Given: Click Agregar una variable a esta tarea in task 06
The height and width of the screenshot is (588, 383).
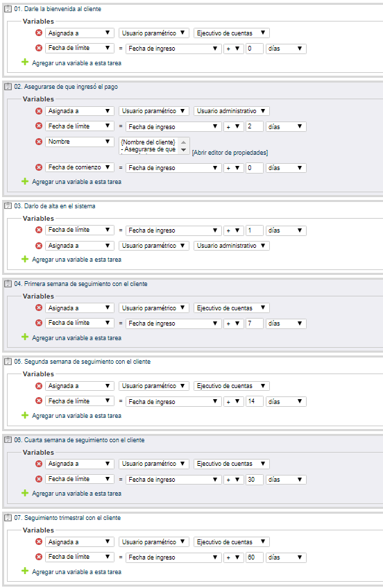Looking at the screenshot, I should tap(76, 494).
